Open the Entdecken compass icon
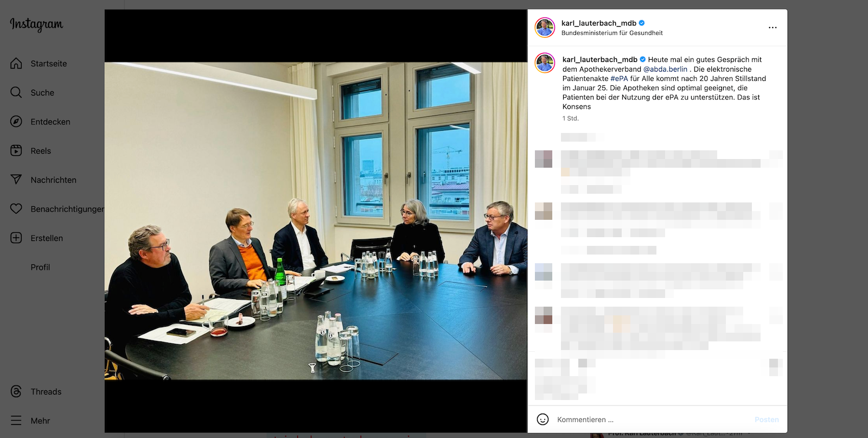 16,122
